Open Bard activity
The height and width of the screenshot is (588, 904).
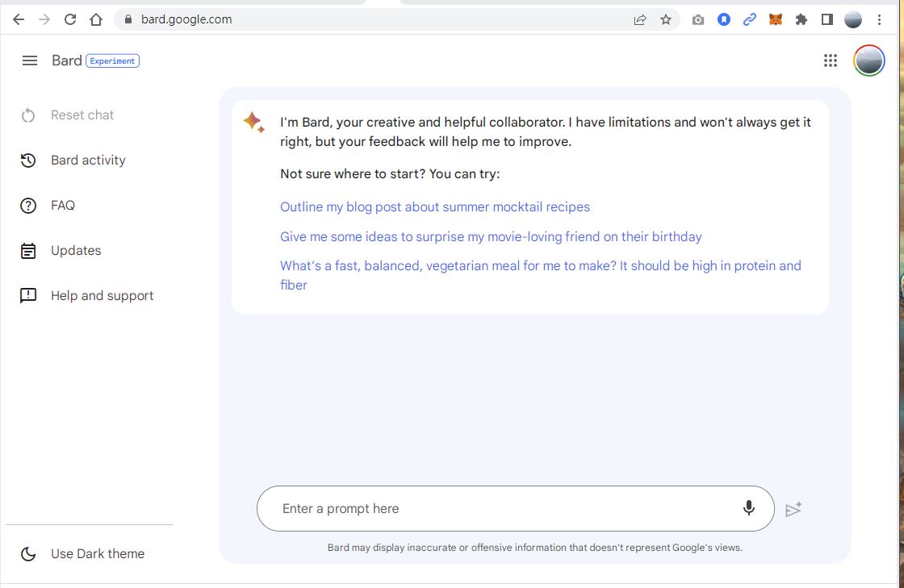[88, 160]
